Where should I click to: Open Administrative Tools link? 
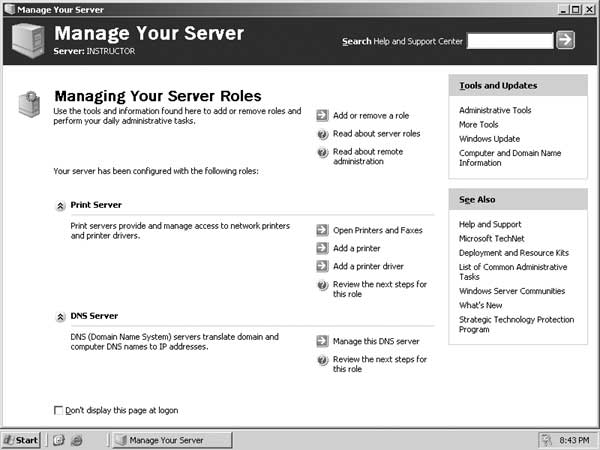495,110
